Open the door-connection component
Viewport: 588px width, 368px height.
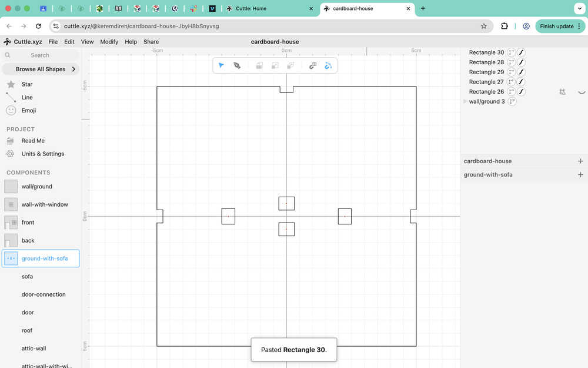[x=41, y=294]
